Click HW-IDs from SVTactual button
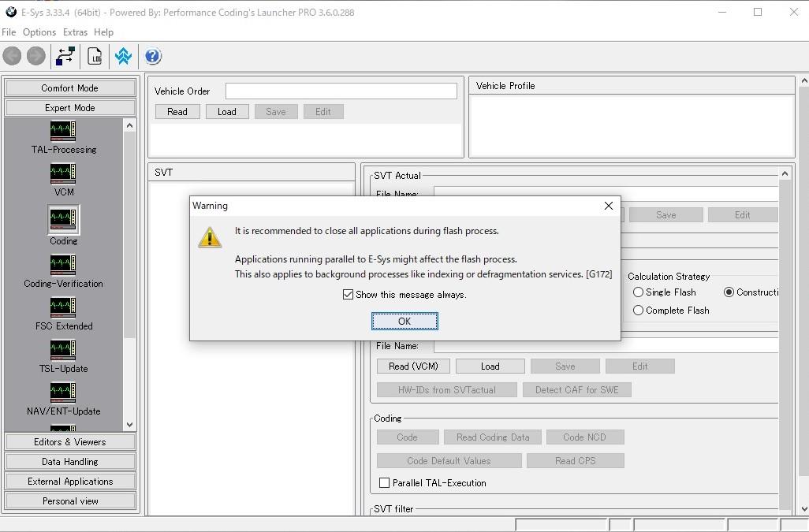The image size is (809, 532). [447, 389]
